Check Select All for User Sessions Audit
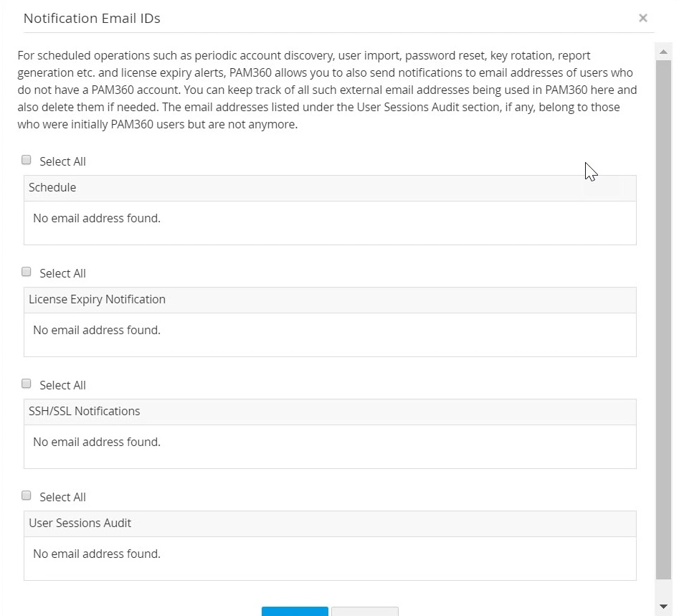 [26, 495]
